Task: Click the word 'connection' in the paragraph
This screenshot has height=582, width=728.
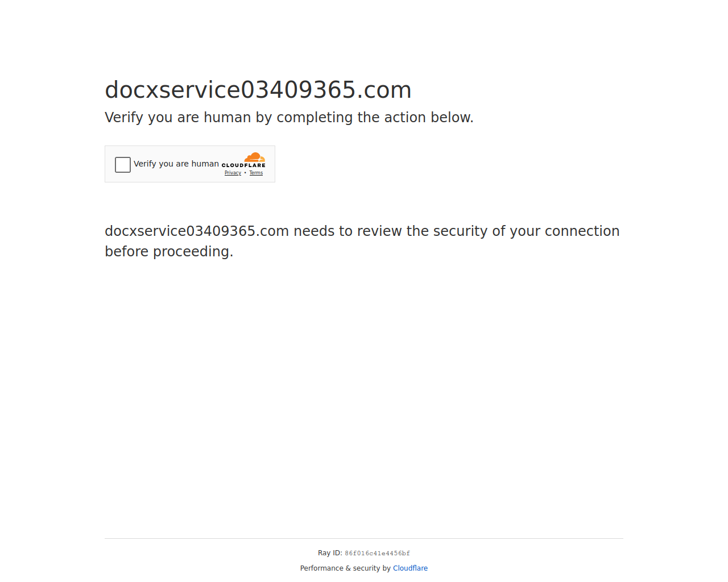Action: pos(582,231)
